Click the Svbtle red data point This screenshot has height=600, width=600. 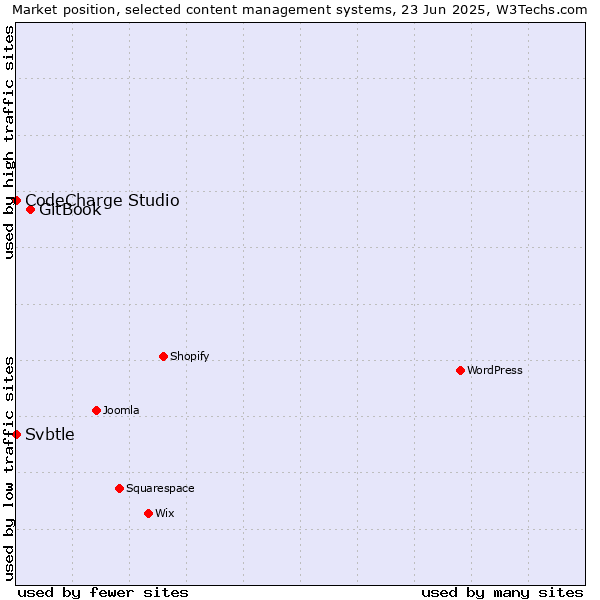(16, 434)
